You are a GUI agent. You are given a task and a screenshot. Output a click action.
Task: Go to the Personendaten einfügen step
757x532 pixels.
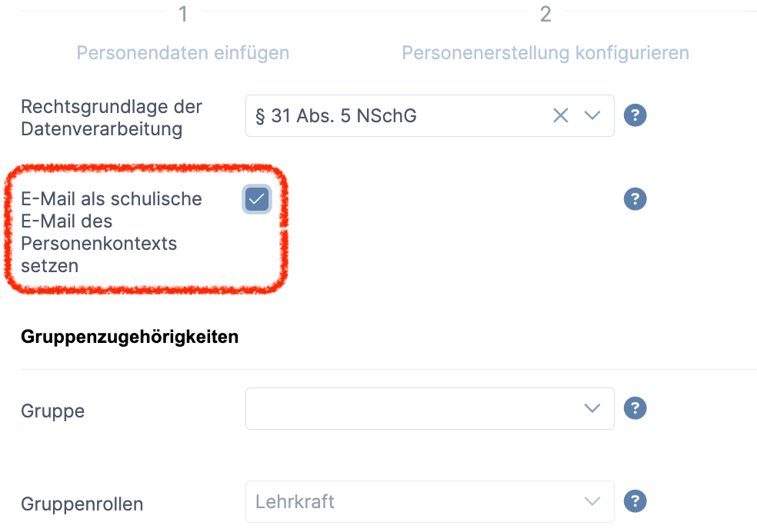click(x=183, y=53)
